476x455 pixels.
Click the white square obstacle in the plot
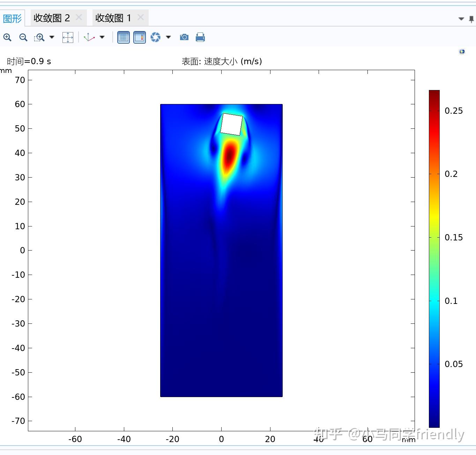pyautogui.click(x=232, y=124)
